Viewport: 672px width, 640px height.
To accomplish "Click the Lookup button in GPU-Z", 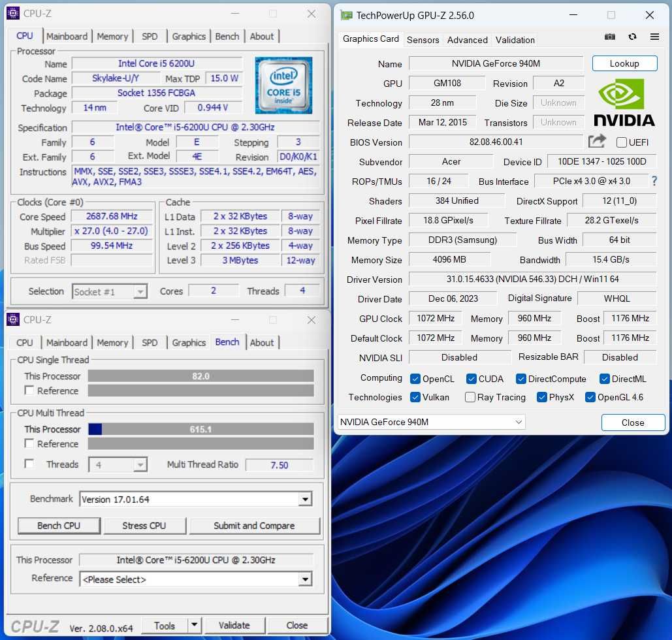I will tap(624, 63).
